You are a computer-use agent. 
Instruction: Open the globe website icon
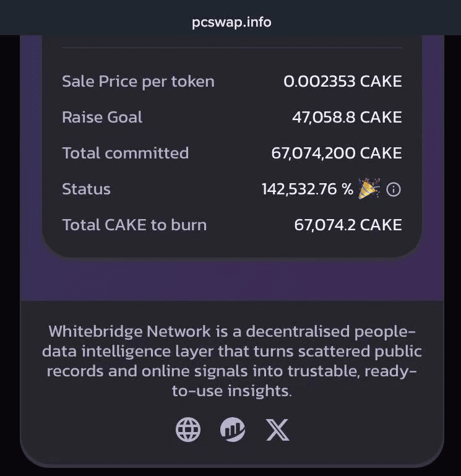[188, 429]
